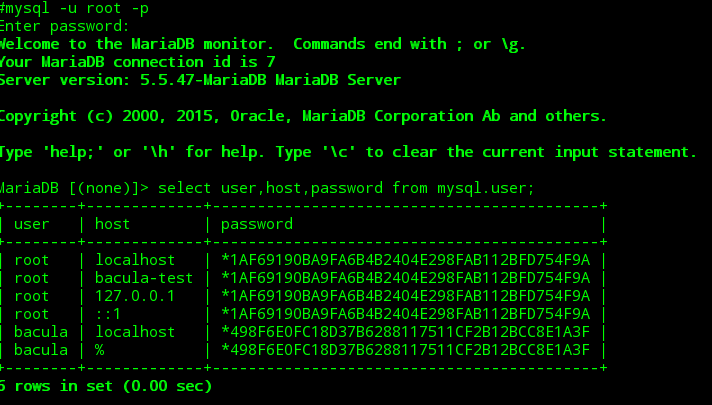Click the 'password' column header
Screen dimensions: 712x405
pos(257,225)
